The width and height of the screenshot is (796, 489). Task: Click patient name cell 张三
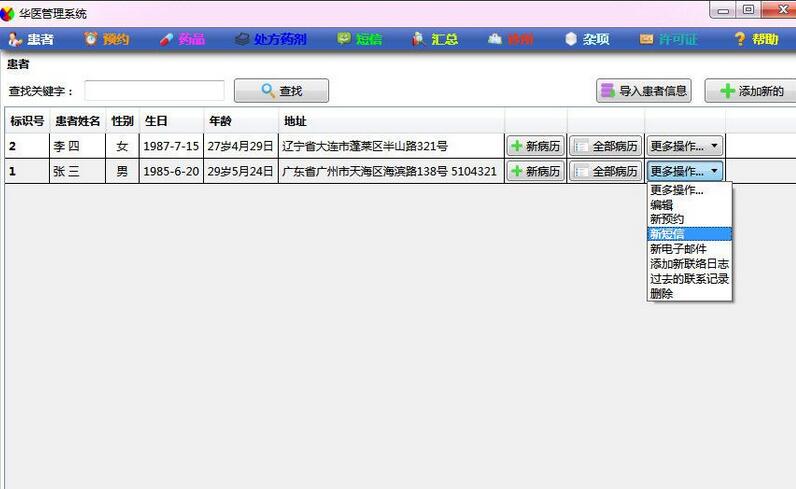pos(78,171)
